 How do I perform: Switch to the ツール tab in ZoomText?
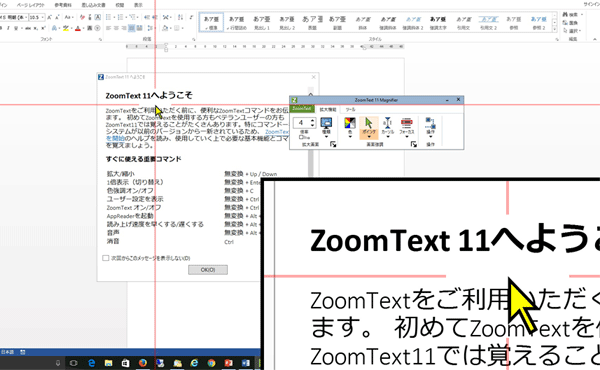[350, 110]
